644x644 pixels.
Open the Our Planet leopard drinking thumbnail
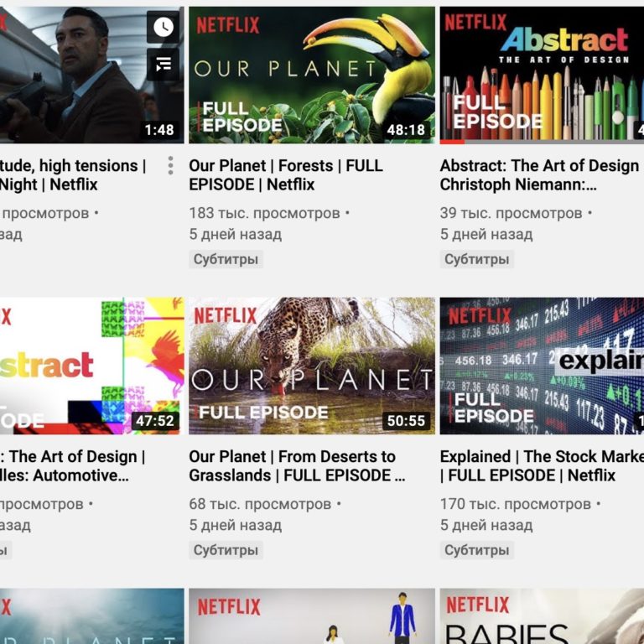coord(311,366)
